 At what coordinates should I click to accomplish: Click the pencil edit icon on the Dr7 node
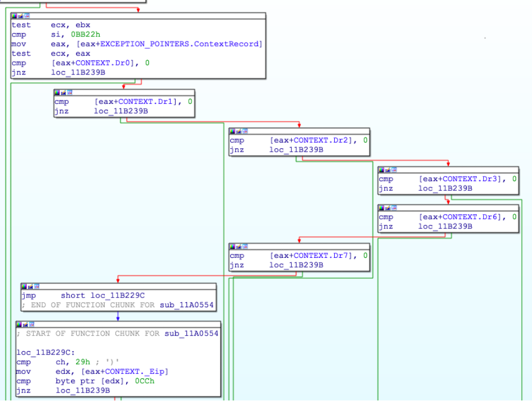238,247
